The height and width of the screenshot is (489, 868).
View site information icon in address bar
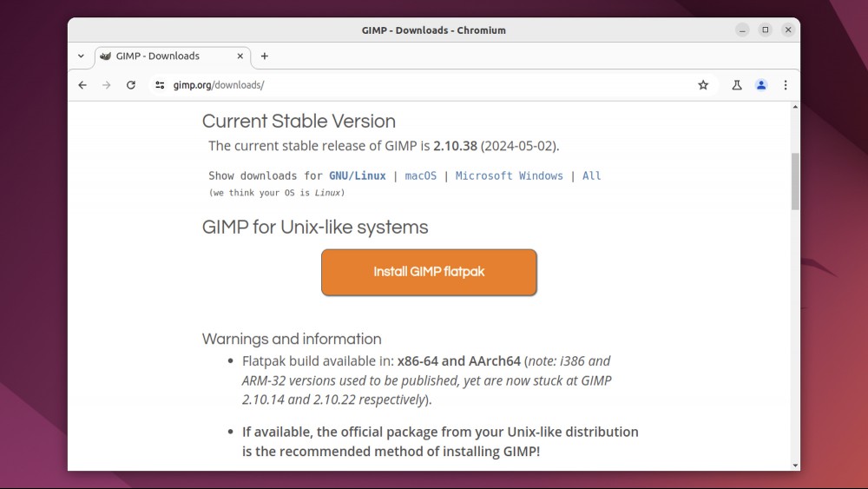[160, 85]
